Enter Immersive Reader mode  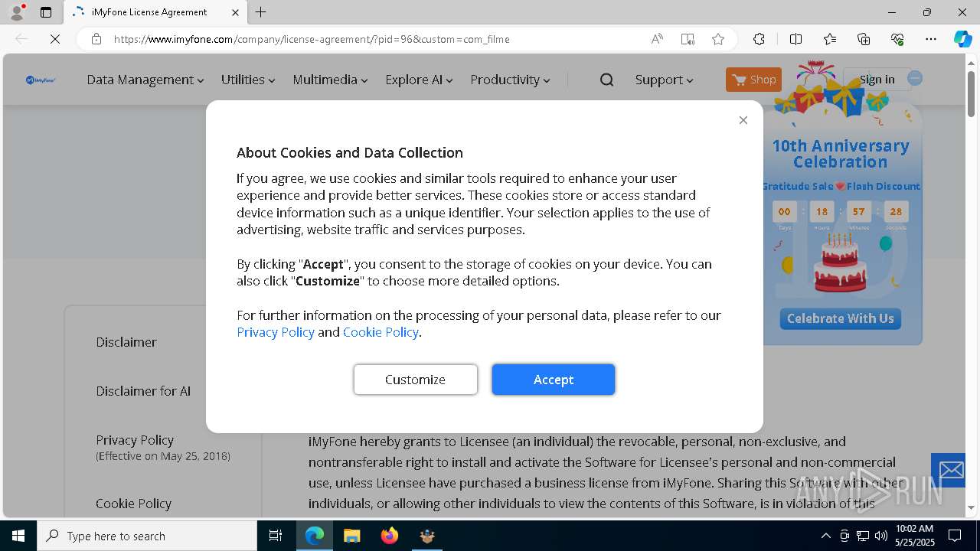point(688,39)
